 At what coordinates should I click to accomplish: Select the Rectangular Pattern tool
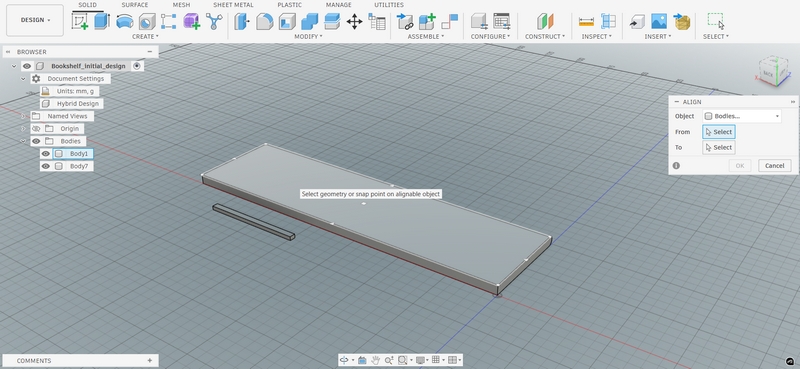[x=168, y=21]
